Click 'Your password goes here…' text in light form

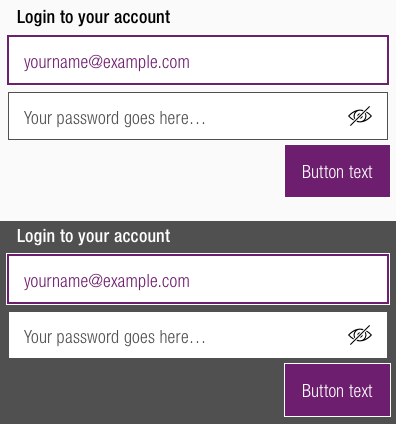114,118
